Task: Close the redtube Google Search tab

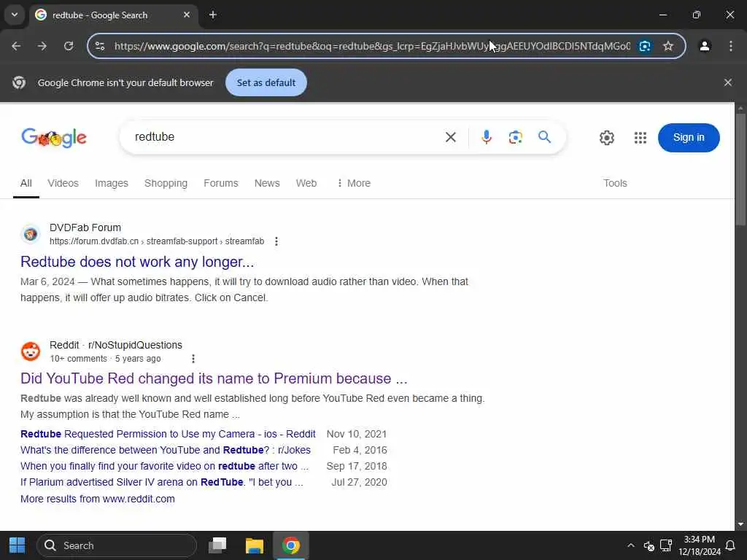Action: point(187,15)
